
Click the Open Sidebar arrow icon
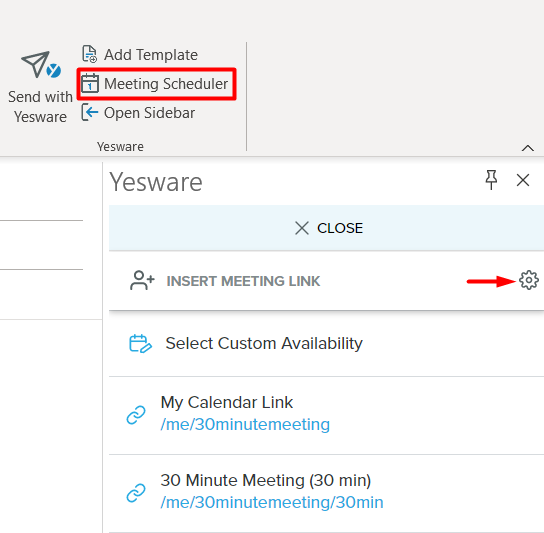click(x=90, y=112)
